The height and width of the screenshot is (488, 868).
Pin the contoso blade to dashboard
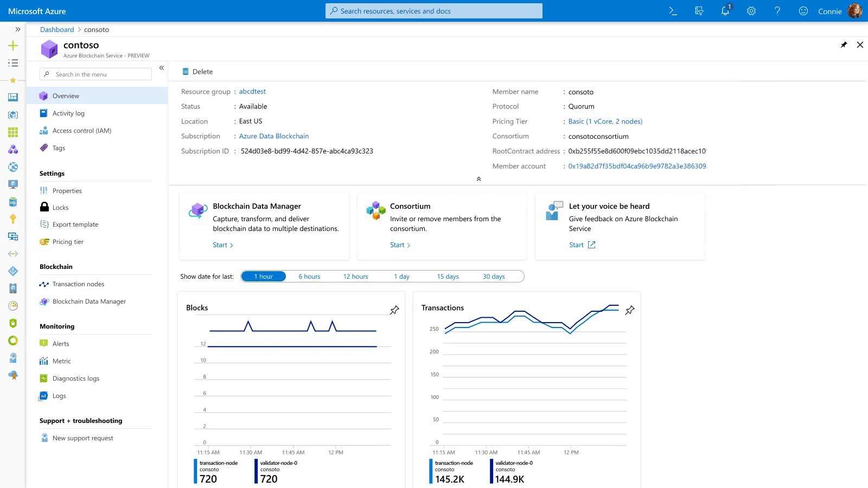[x=844, y=45]
